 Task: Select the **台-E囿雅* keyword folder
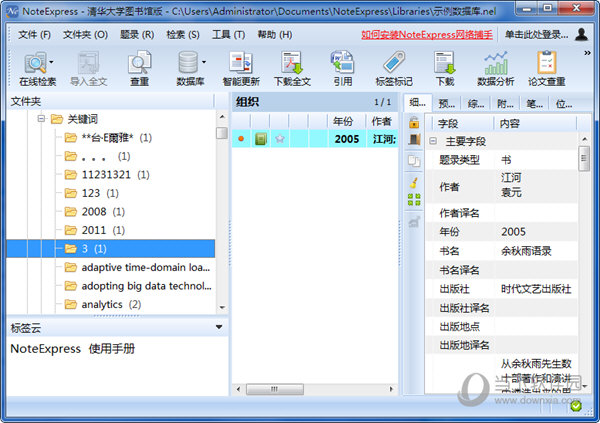click(x=108, y=137)
